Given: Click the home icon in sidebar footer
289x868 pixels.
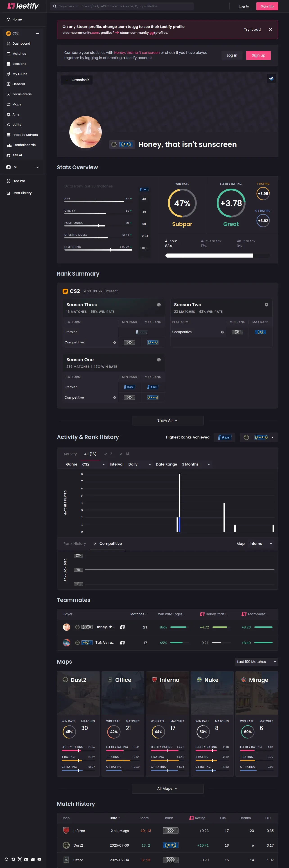Looking at the screenshot, I should (6, 859).
